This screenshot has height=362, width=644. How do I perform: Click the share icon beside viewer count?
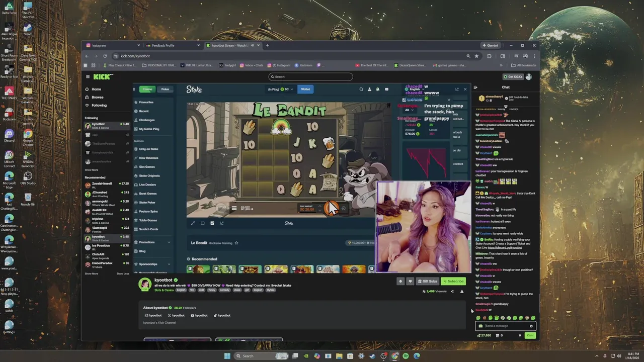(452, 292)
